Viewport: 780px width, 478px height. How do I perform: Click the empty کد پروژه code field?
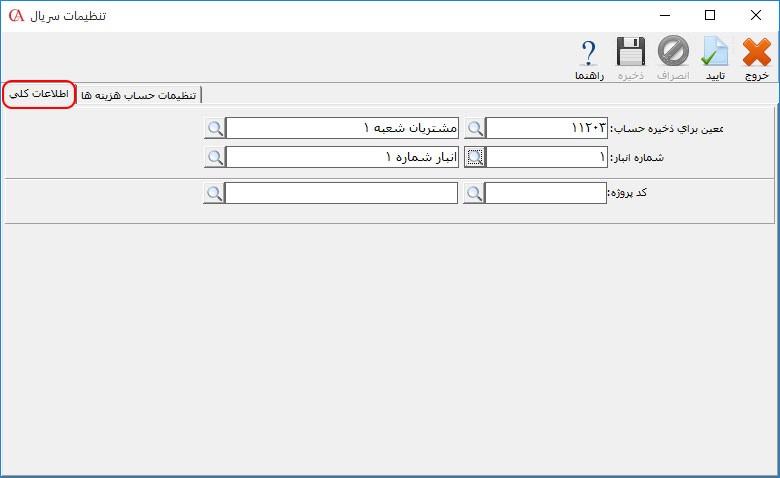[546, 193]
